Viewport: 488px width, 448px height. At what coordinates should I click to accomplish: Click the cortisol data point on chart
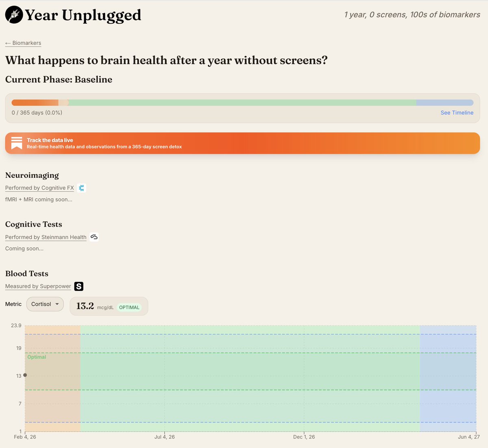(25, 375)
